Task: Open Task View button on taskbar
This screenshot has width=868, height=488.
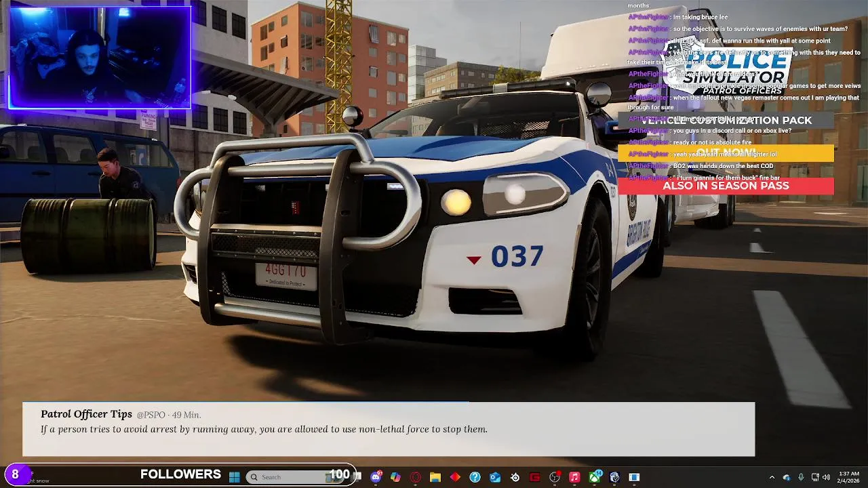Action: pos(357,477)
